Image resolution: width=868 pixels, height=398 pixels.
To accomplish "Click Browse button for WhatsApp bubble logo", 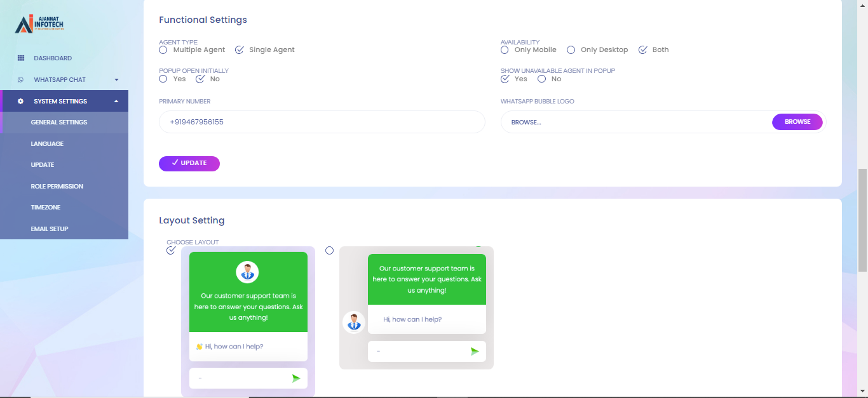I will [x=797, y=122].
